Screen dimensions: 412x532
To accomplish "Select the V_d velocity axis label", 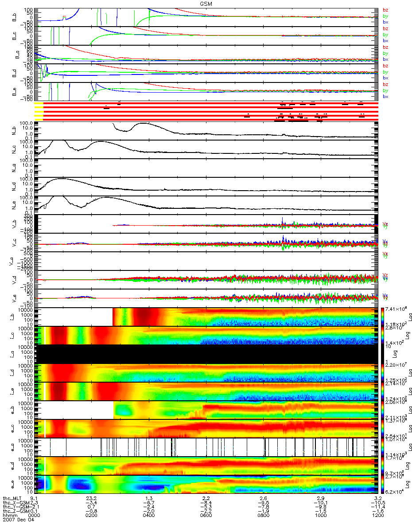I will [x=14, y=279].
